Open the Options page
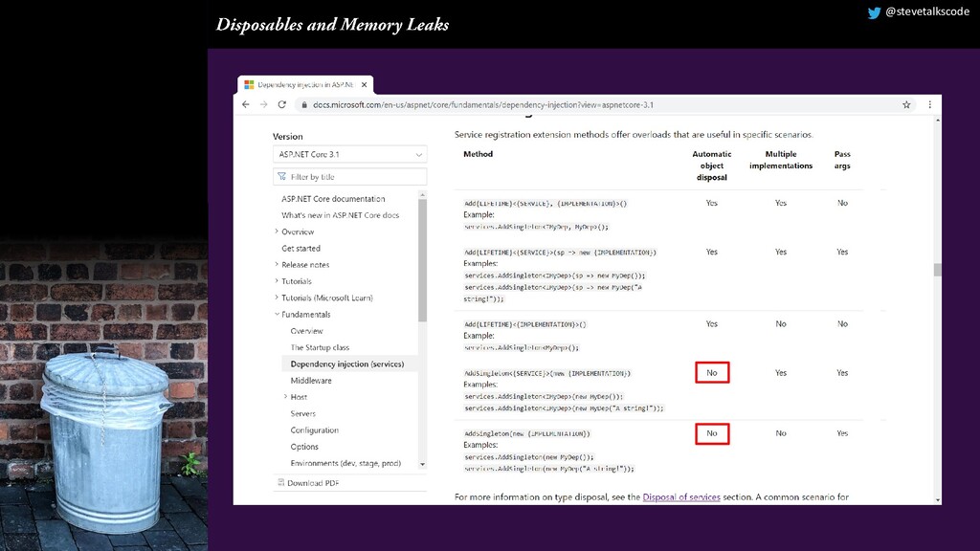This screenshot has height=551, width=980. click(304, 447)
